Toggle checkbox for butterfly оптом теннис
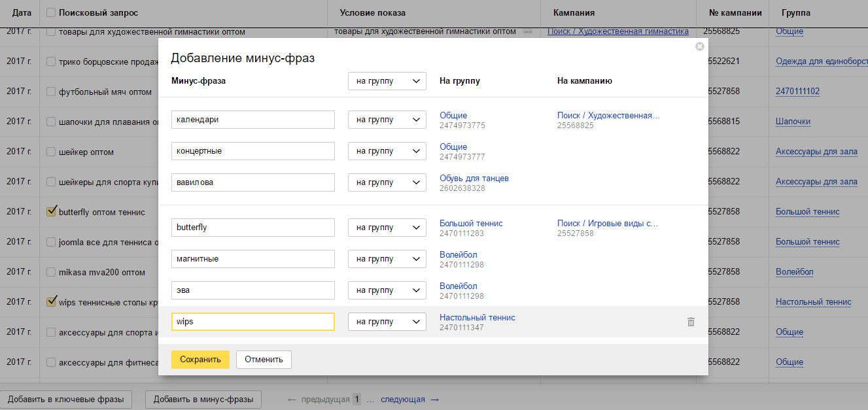Screen dimensions: 868x410 (52, 212)
